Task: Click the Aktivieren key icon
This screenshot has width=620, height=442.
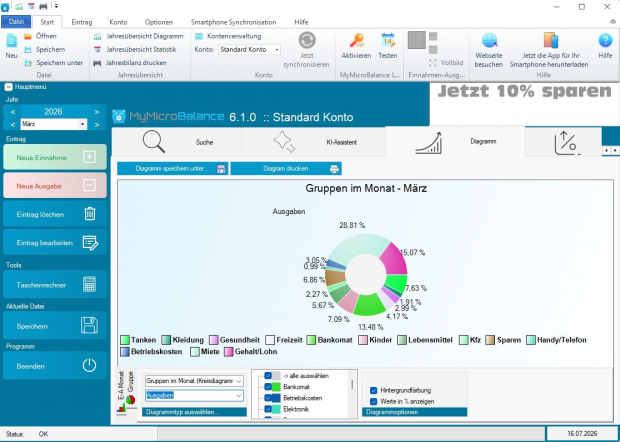Action: point(356,41)
